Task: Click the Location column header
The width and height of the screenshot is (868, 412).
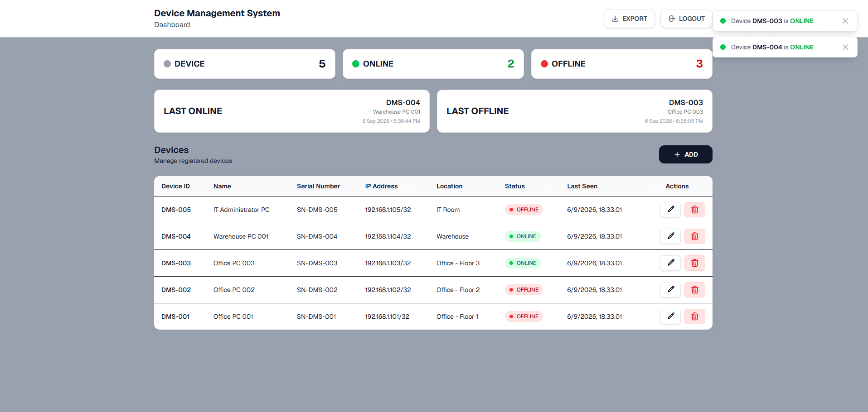Action: [449, 186]
